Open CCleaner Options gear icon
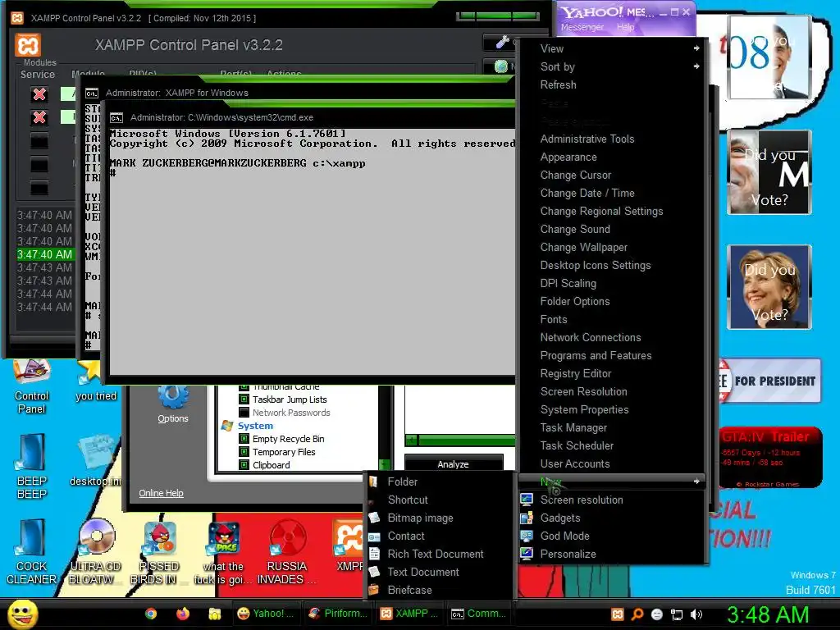 [x=173, y=404]
